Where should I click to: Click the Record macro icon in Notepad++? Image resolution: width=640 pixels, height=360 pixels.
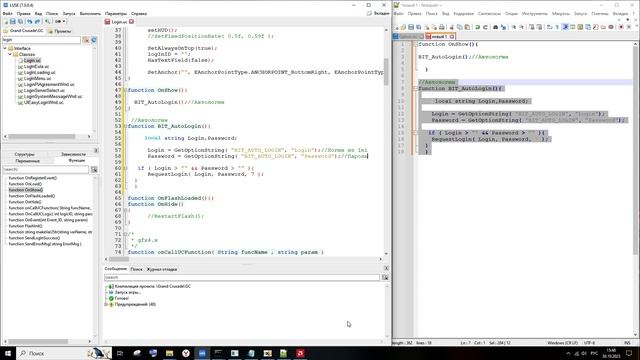pyautogui.click(x=621, y=27)
